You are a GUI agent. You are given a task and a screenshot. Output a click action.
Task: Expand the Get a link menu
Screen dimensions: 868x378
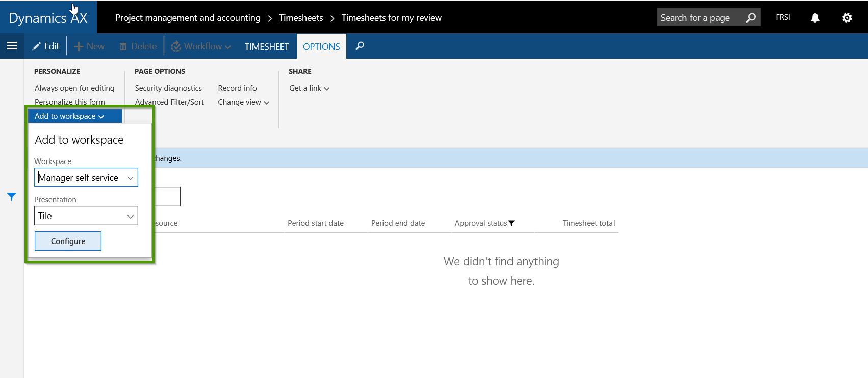(x=309, y=88)
